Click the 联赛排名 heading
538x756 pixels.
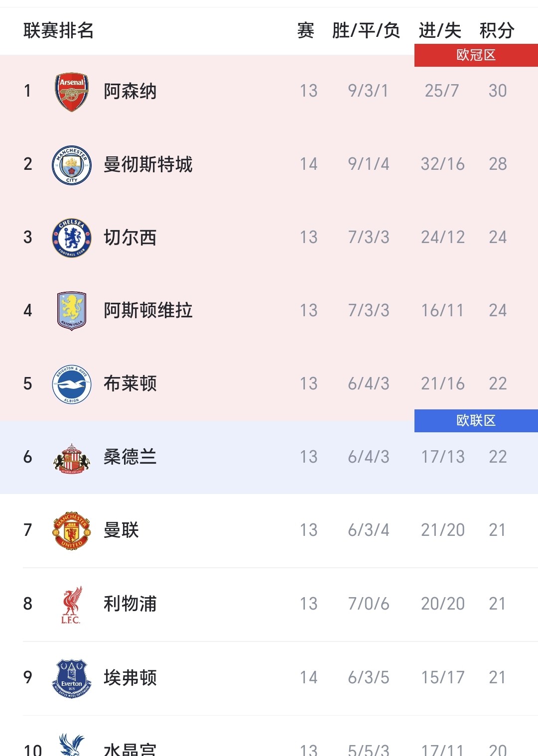(59, 30)
